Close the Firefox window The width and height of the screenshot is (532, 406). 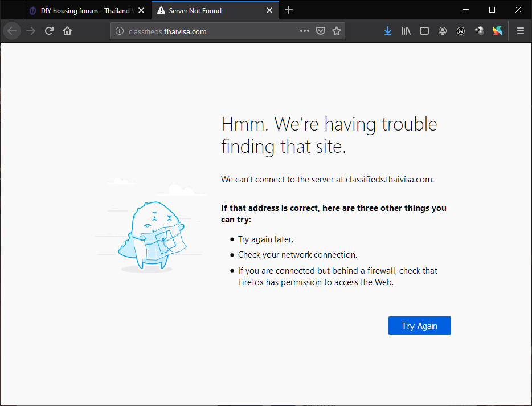point(518,10)
